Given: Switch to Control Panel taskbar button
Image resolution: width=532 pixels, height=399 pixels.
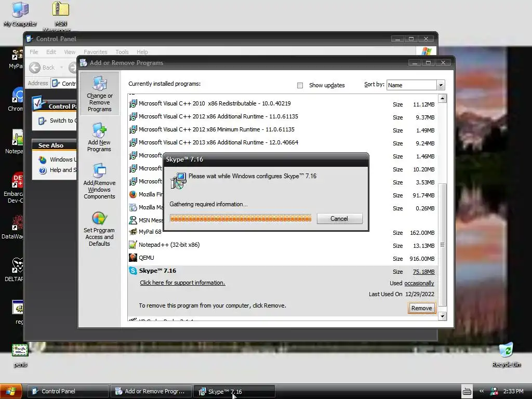Looking at the screenshot, I should coord(68,391).
